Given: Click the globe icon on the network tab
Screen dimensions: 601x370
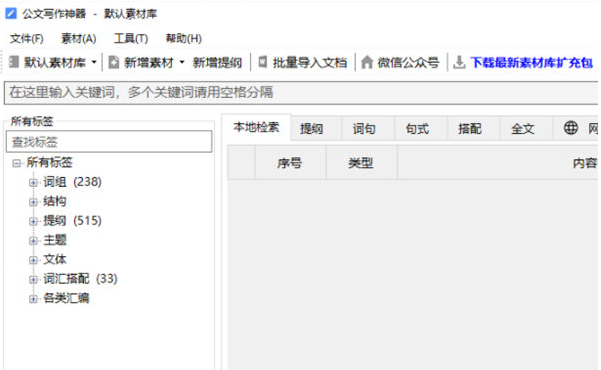Looking at the screenshot, I should (571, 128).
